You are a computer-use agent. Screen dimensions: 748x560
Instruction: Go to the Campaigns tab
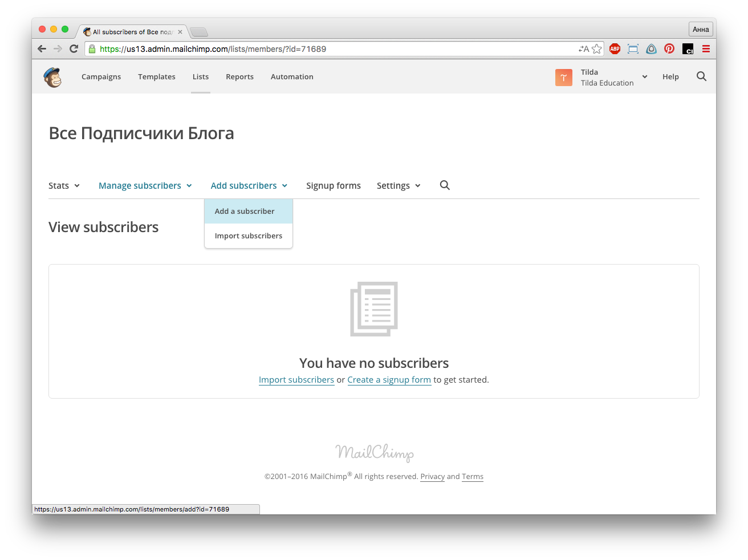point(101,77)
